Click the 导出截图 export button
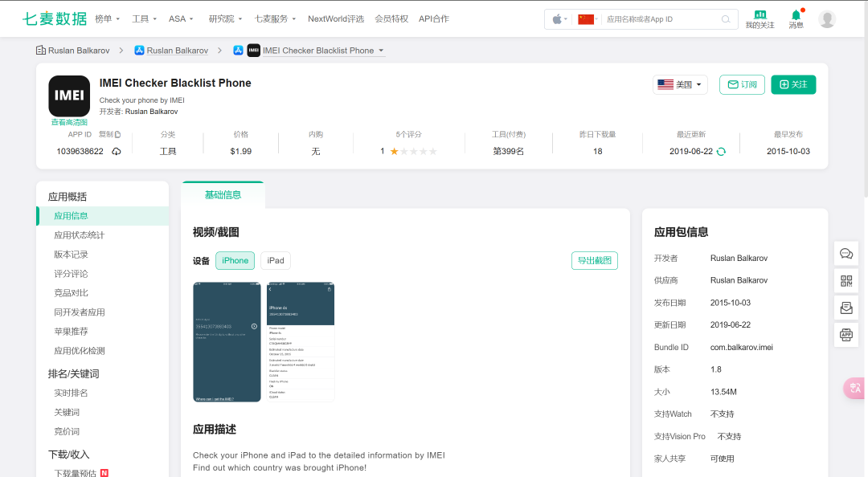This screenshot has height=477, width=868. [x=595, y=261]
